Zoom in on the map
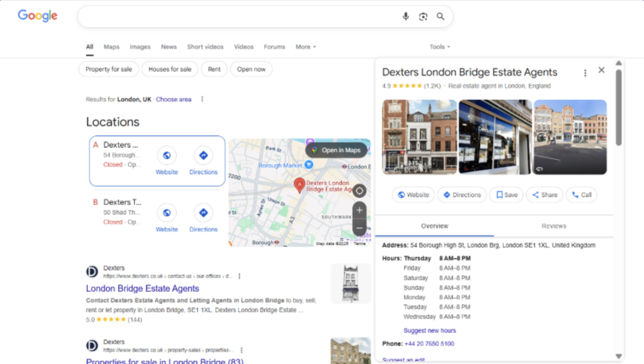 point(359,210)
